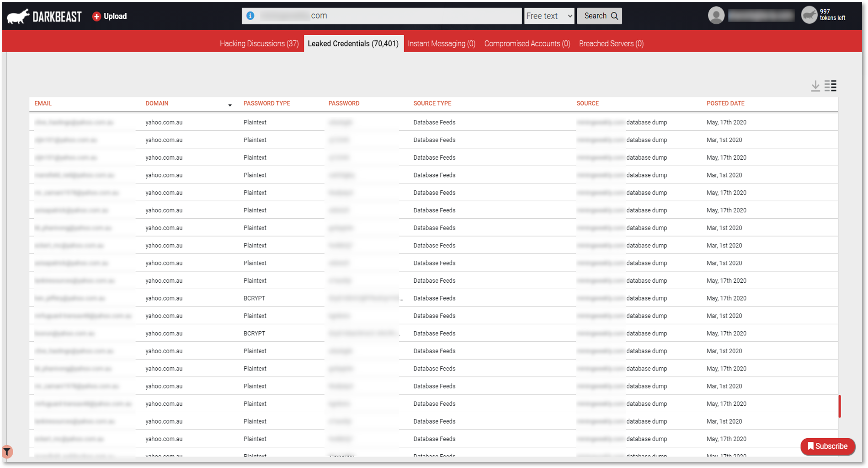The height and width of the screenshot is (468, 868).
Task: Click first row's May, 17th 2020 date
Action: pyautogui.click(x=726, y=122)
